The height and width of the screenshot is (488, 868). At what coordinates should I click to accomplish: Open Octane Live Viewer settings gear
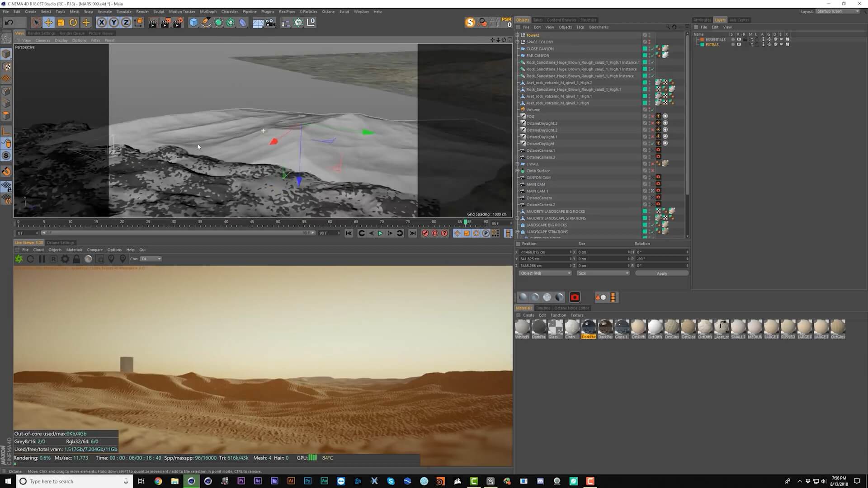(x=65, y=259)
